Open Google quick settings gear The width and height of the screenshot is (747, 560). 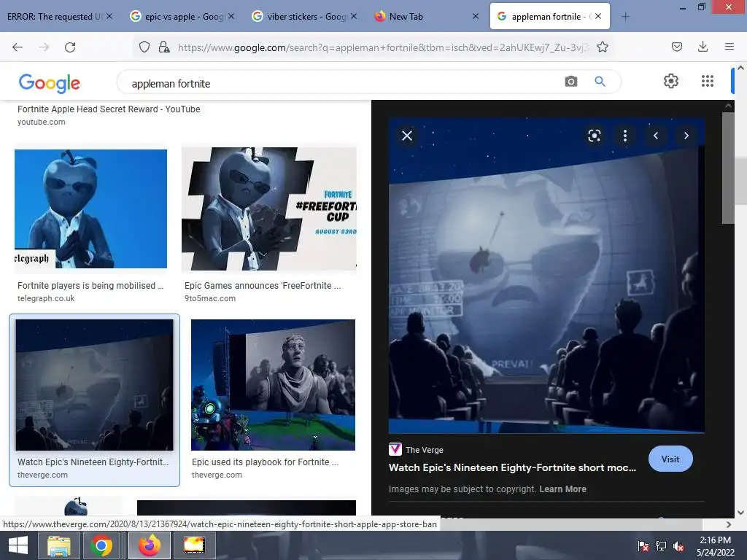671,81
